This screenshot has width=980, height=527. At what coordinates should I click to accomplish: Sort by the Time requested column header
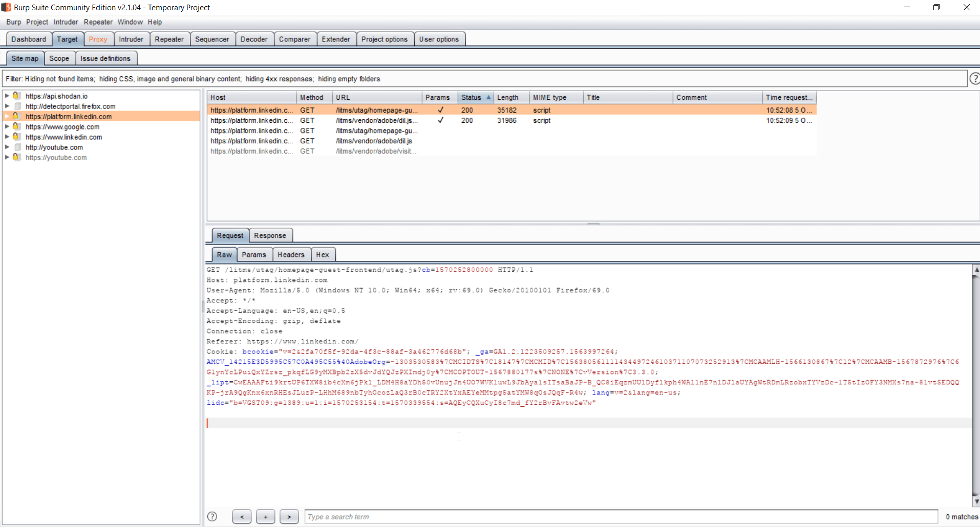point(790,97)
